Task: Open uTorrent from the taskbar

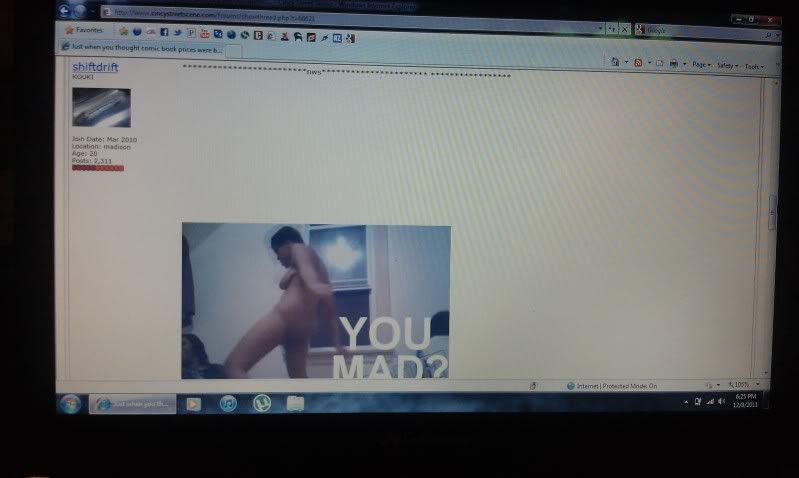Action: pos(261,403)
